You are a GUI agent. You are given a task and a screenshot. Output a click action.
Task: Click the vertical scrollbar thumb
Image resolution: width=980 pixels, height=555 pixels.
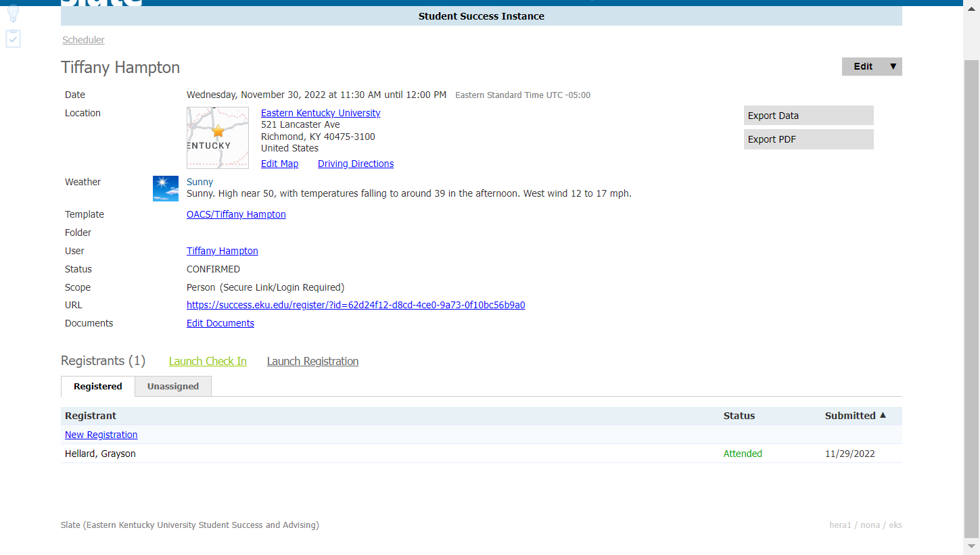tap(971, 297)
